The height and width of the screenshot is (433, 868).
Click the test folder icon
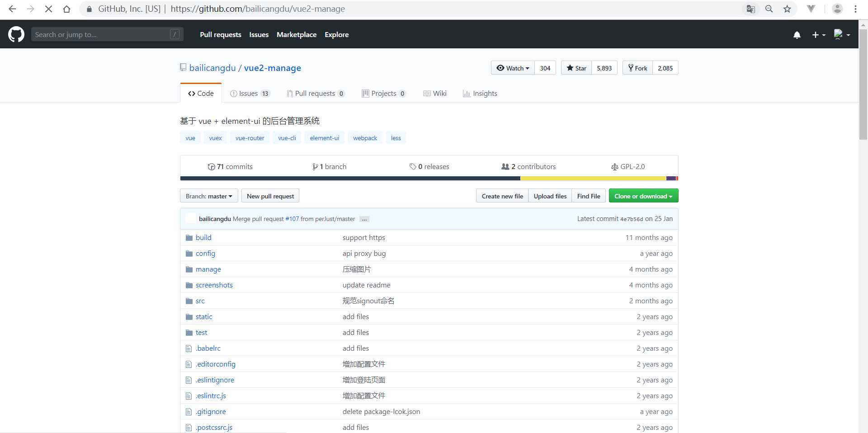click(x=189, y=333)
